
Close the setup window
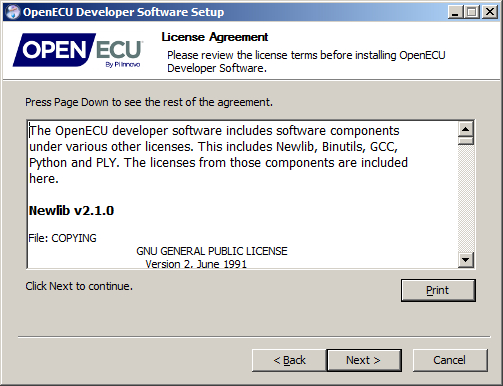pos(490,12)
